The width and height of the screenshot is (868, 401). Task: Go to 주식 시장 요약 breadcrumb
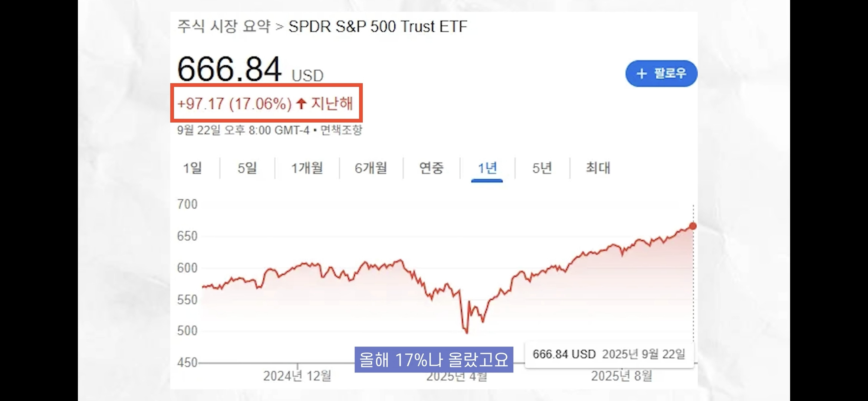click(x=224, y=26)
